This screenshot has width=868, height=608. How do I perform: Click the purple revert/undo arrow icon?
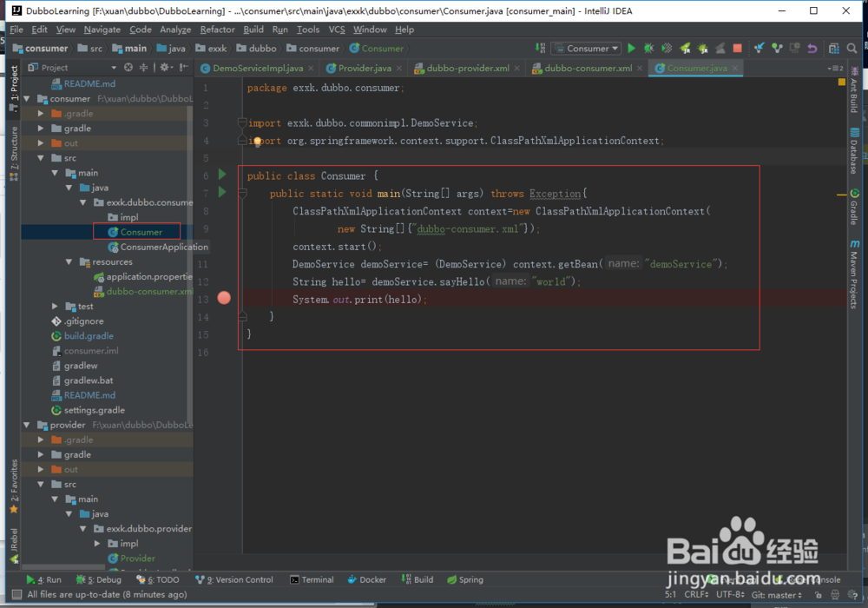click(812, 49)
